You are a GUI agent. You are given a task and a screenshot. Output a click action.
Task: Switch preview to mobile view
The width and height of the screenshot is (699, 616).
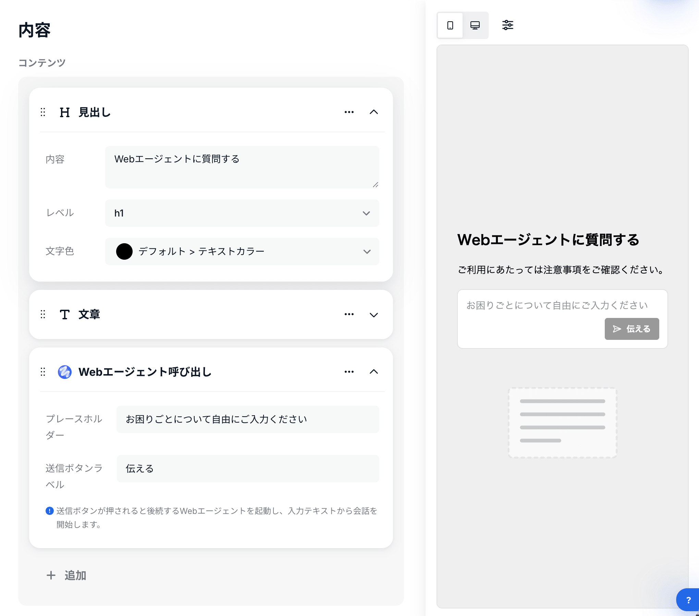tap(450, 25)
